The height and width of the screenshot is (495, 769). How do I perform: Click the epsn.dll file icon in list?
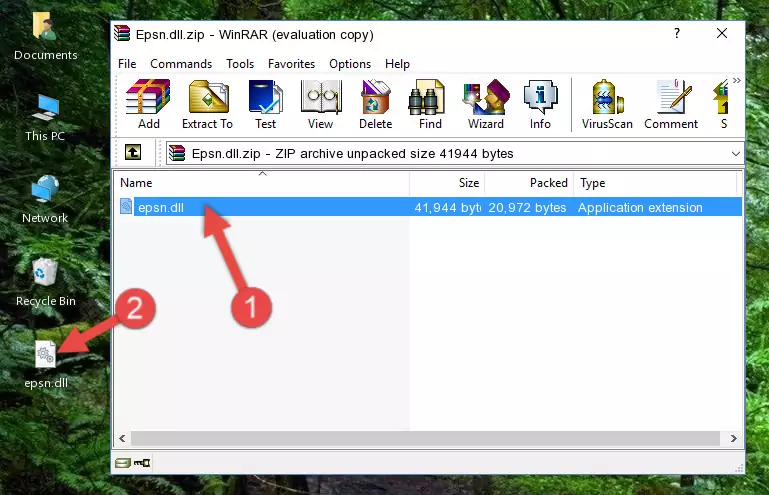click(x=126, y=207)
